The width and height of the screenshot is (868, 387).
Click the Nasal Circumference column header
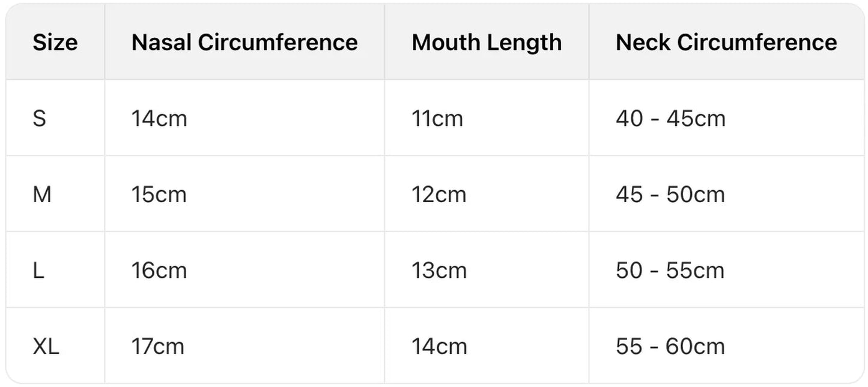point(244,43)
